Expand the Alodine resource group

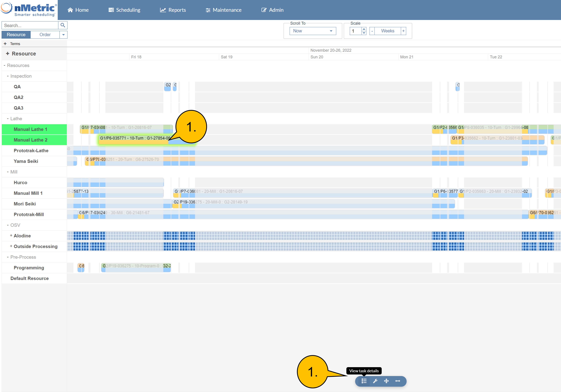(11, 236)
